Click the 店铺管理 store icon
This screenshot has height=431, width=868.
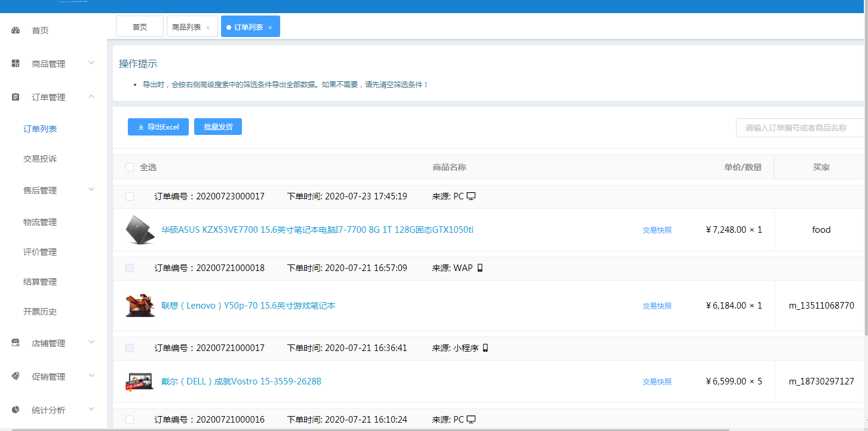tap(16, 343)
